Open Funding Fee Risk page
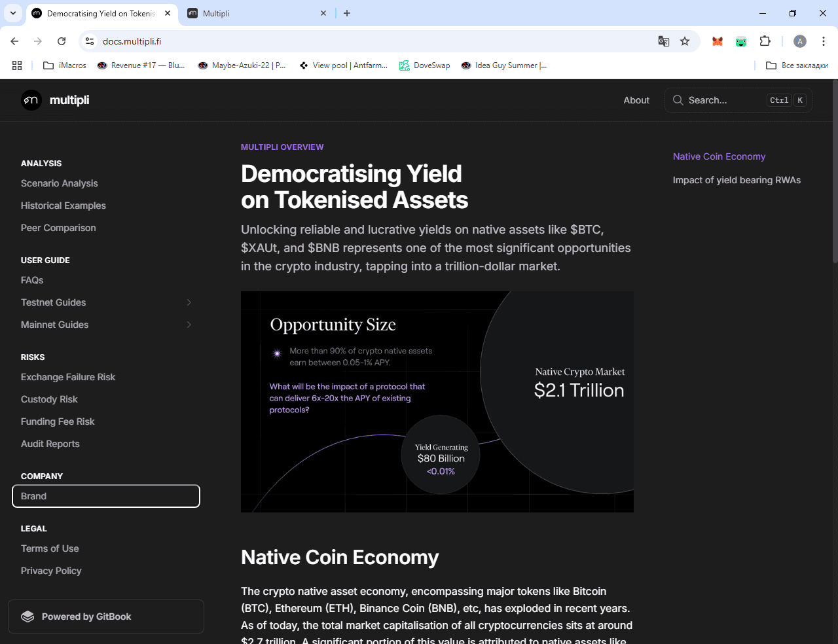Image resolution: width=838 pixels, height=644 pixels. pyautogui.click(x=58, y=421)
